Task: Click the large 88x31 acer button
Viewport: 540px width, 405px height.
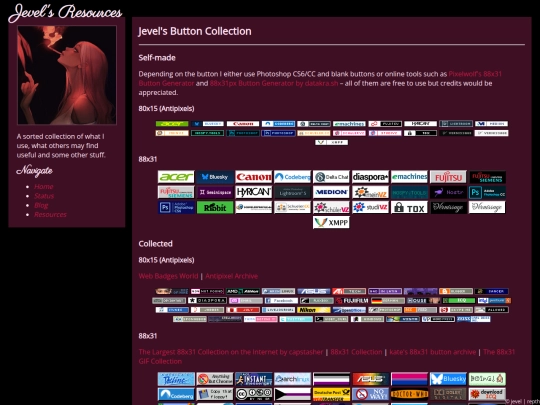Action: point(176,177)
